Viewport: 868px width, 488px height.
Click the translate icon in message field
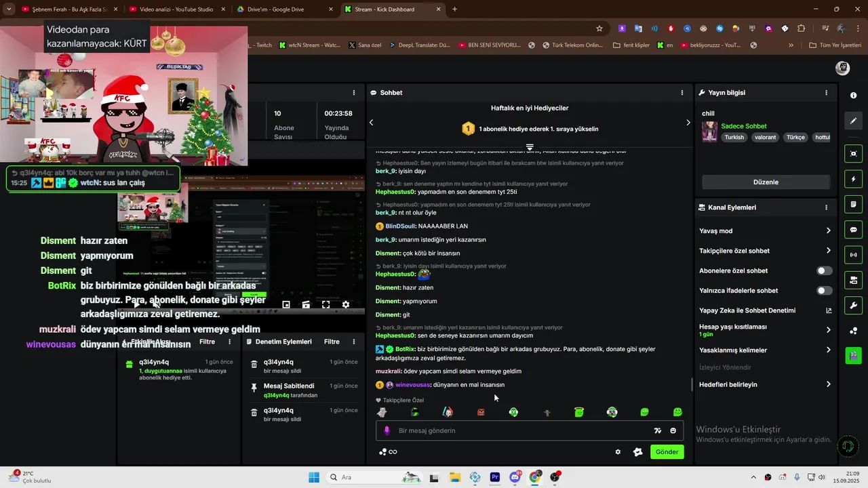pyautogui.click(x=657, y=430)
